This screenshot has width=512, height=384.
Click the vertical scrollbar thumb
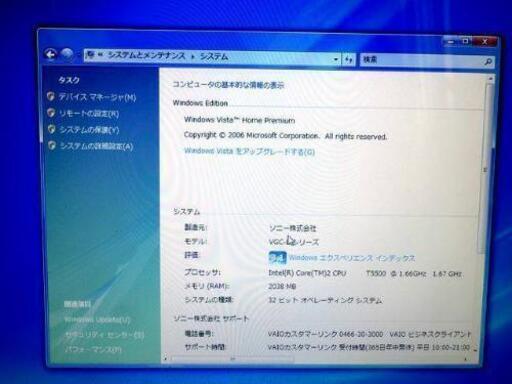pyautogui.click(x=485, y=169)
